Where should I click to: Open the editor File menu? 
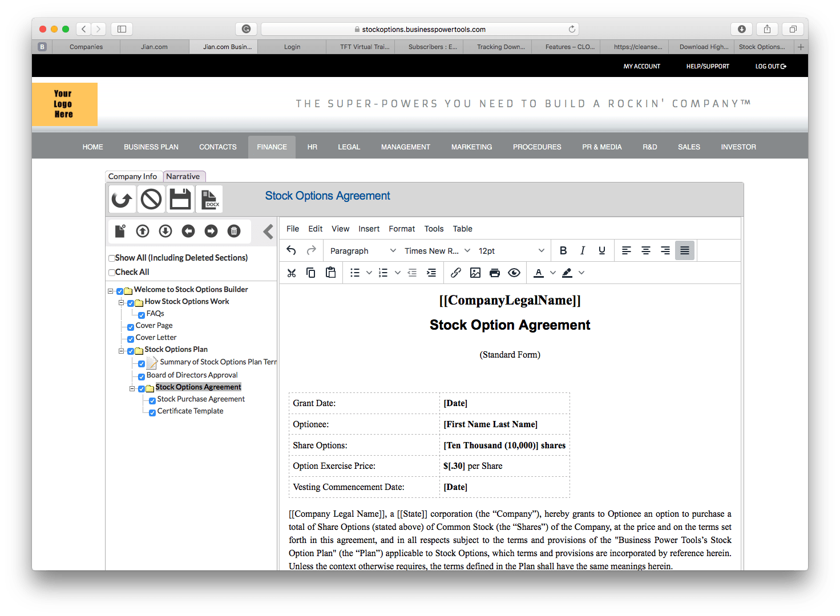tap(293, 229)
